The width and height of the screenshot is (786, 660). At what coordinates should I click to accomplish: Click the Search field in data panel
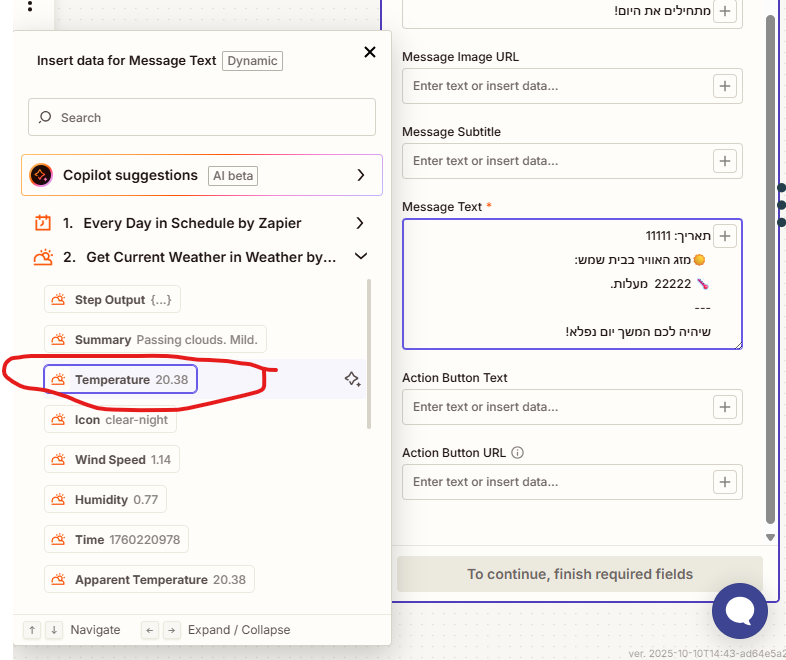[202, 117]
